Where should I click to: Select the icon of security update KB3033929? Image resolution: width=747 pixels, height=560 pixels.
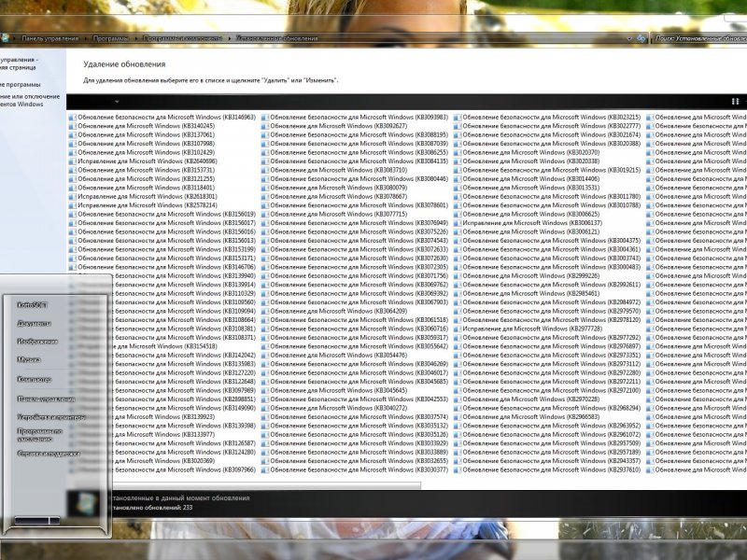pyautogui.click(x=265, y=443)
